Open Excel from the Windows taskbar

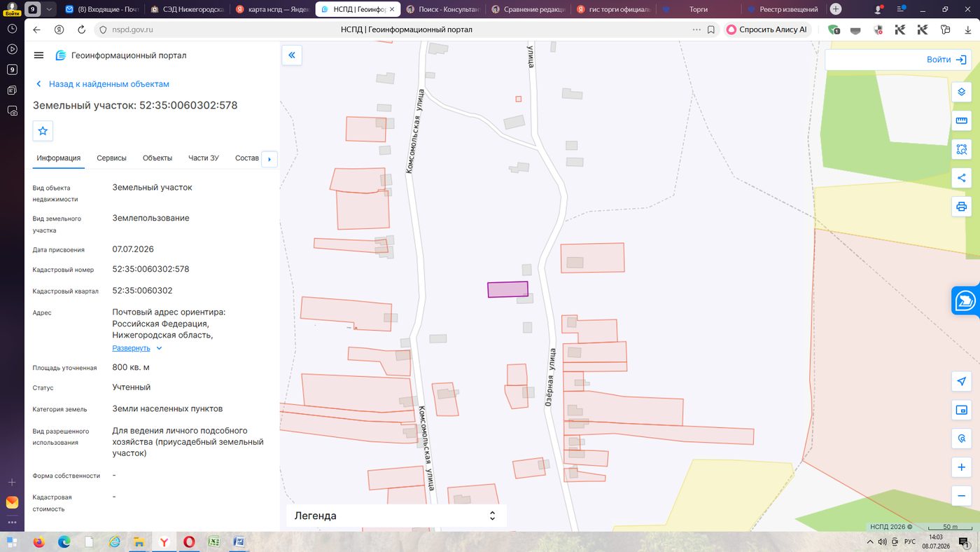click(x=214, y=541)
